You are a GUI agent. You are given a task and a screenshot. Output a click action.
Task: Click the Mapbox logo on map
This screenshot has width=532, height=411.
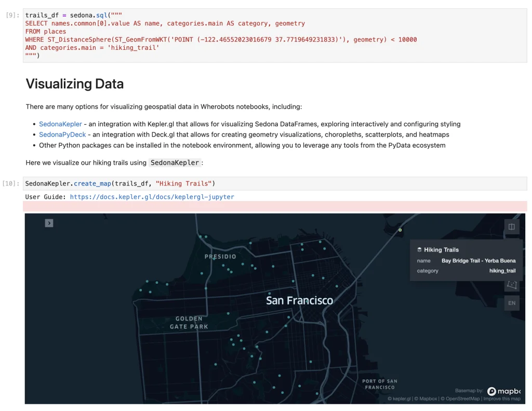point(503,391)
